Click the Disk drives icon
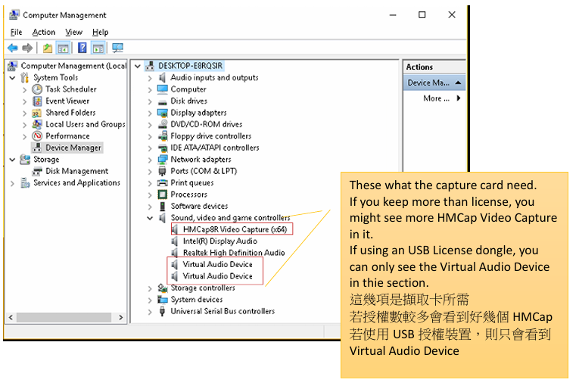579x392 pixels. (x=163, y=102)
